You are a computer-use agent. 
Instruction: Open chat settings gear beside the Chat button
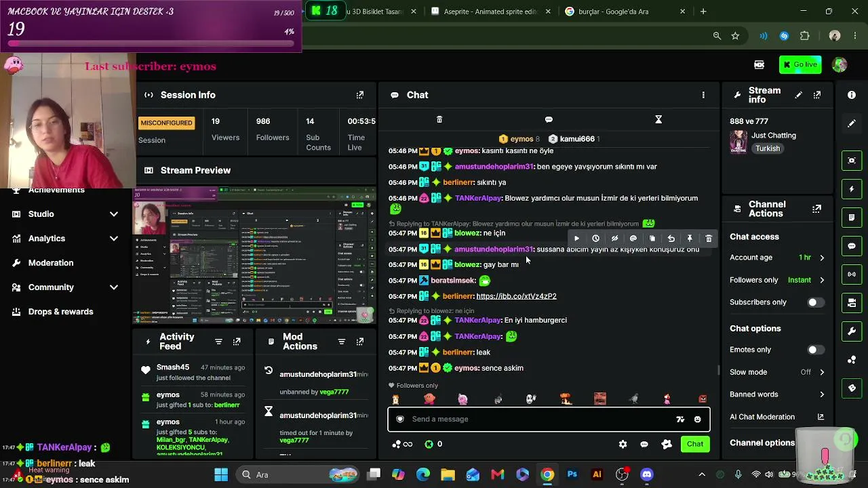(623, 445)
